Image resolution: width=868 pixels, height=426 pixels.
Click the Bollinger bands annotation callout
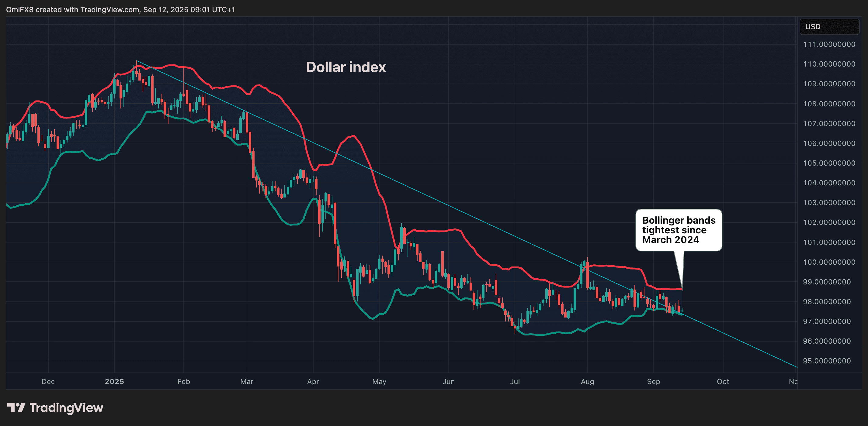point(678,230)
